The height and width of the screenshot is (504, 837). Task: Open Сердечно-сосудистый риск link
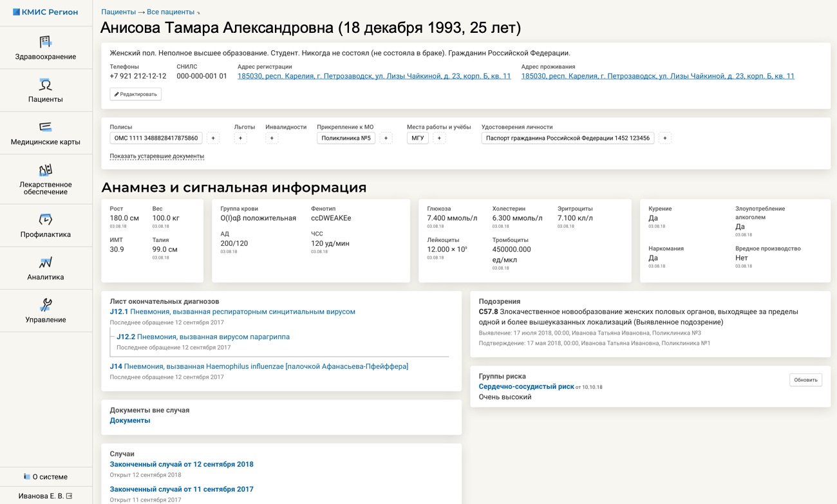point(526,387)
